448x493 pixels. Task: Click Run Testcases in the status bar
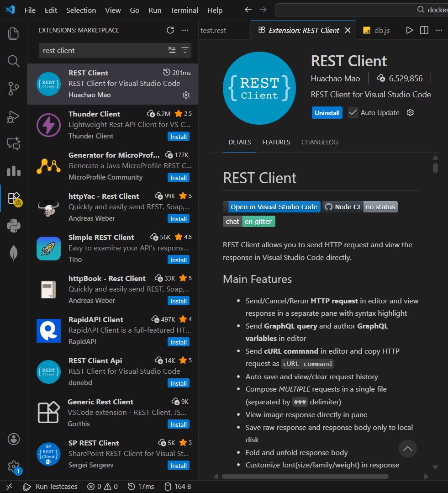[51, 487]
